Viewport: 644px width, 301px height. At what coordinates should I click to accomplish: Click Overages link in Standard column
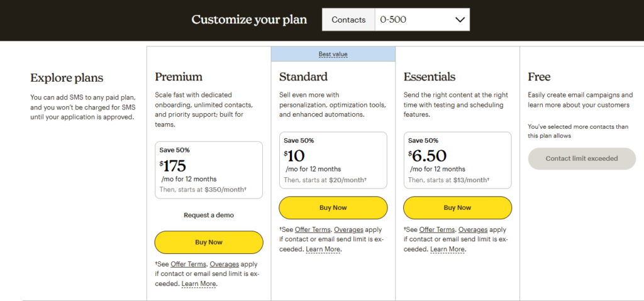coord(349,230)
